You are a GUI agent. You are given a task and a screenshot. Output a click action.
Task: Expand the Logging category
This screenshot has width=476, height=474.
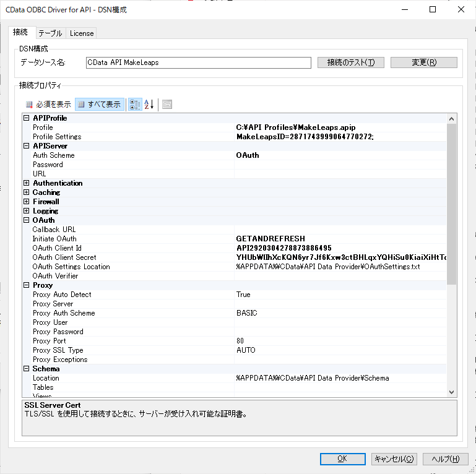coord(27,211)
